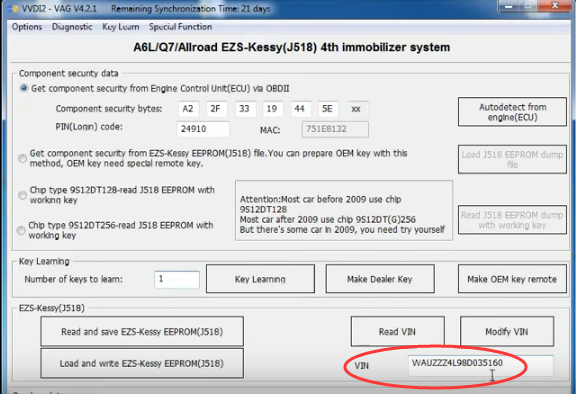Viewport: 576px width, 394px height.
Task: Select get component security from ECU via OBDII
Action: click(24, 88)
